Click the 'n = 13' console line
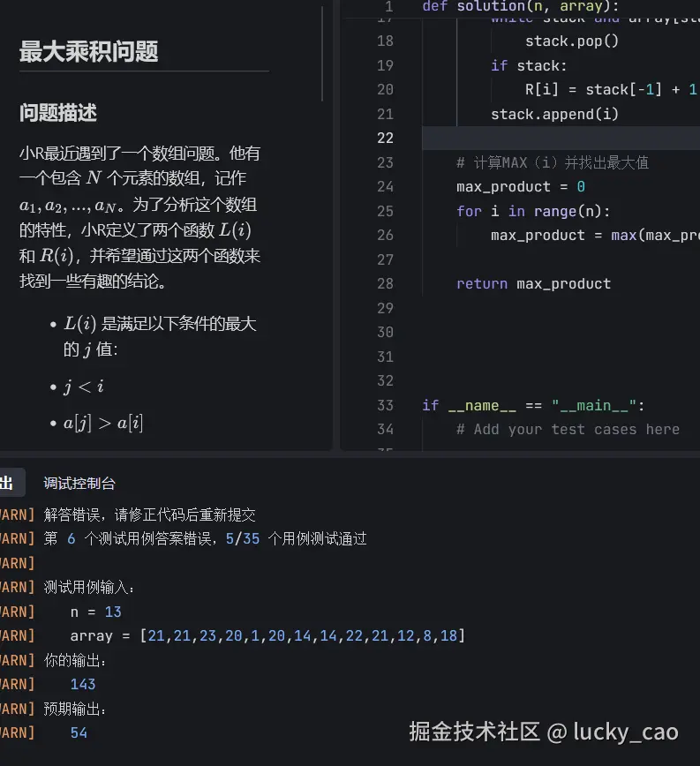The image size is (700, 766). pyautogui.click(x=95, y=612)
